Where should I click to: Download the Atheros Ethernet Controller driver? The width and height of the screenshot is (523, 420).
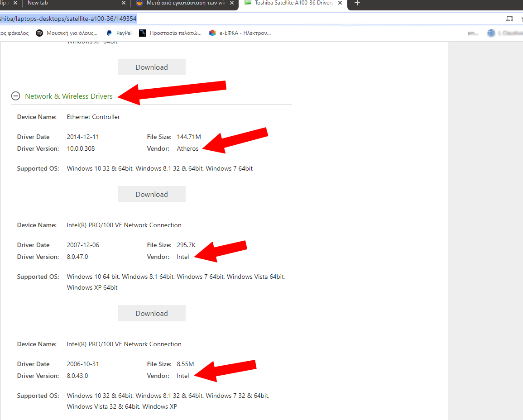151,194
